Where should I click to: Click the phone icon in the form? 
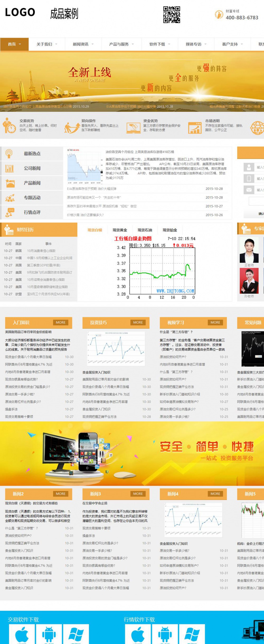coord(249,179)
